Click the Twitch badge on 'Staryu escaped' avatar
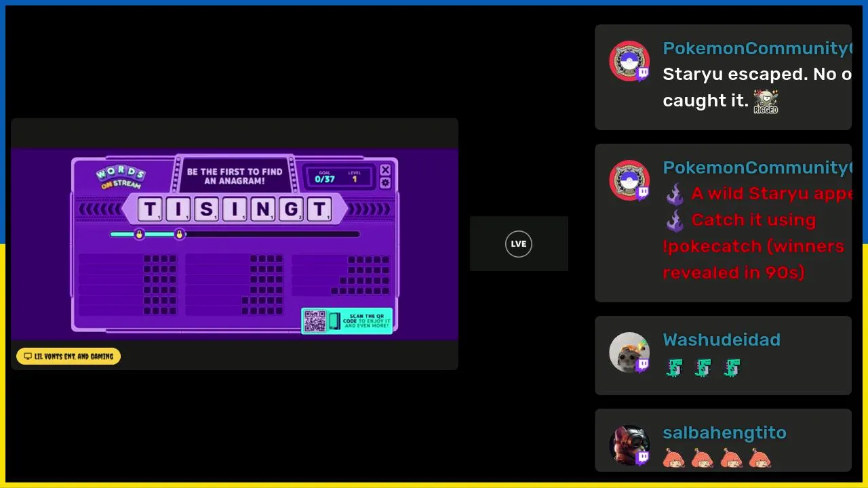 click(x=642, y=74)
